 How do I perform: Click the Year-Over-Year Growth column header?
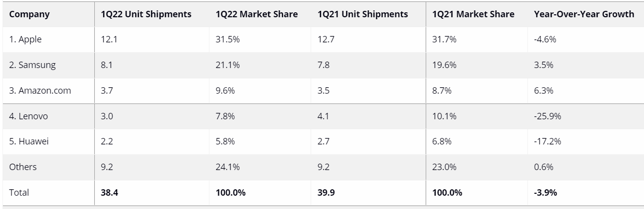(x=584, y=14)
